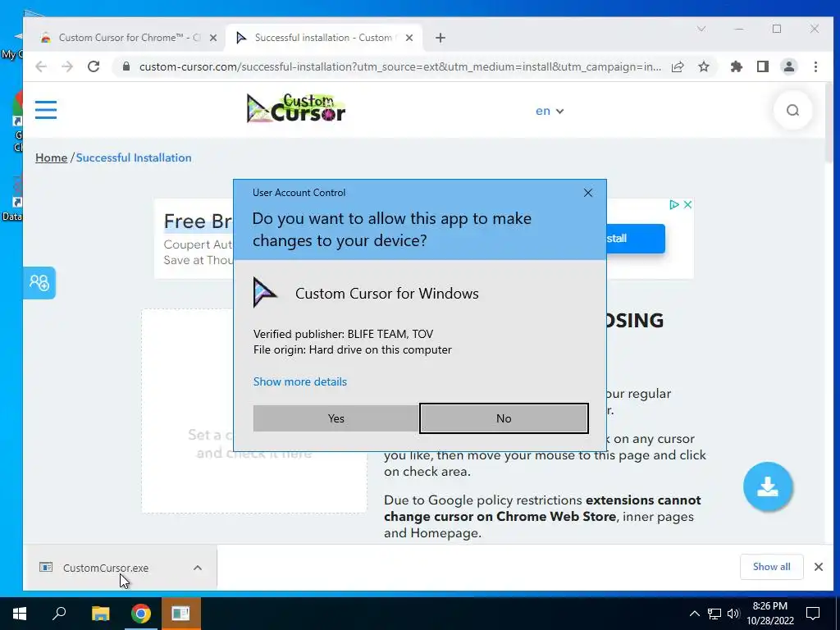Close the Custom Cursor for Chrome tab
This screenshot has height=630, width=840.
tap(213, 38)
